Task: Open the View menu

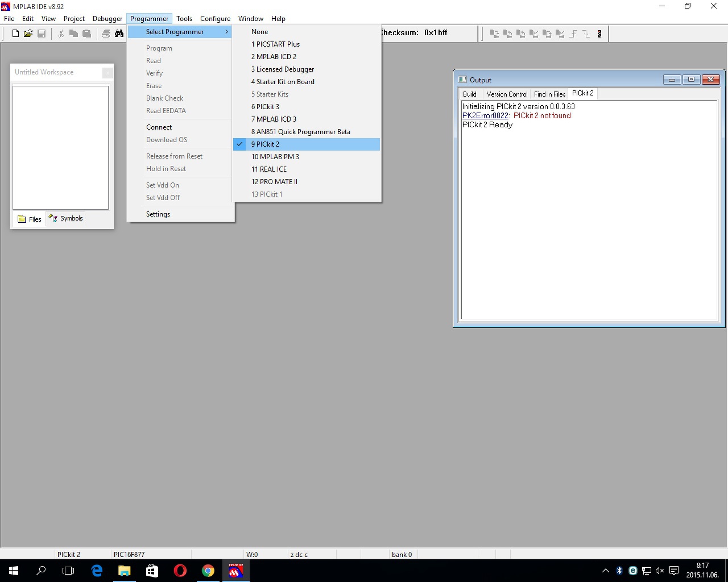Action: (x=48, y=19)
